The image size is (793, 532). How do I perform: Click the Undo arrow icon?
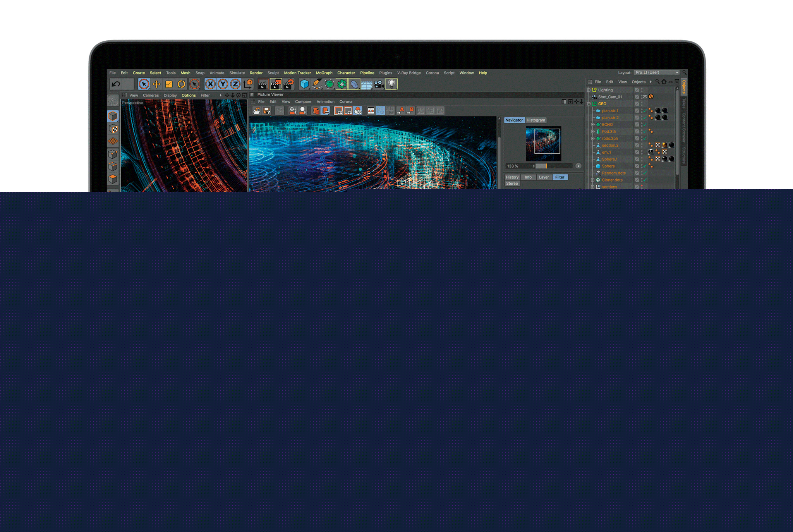point(115,84)
